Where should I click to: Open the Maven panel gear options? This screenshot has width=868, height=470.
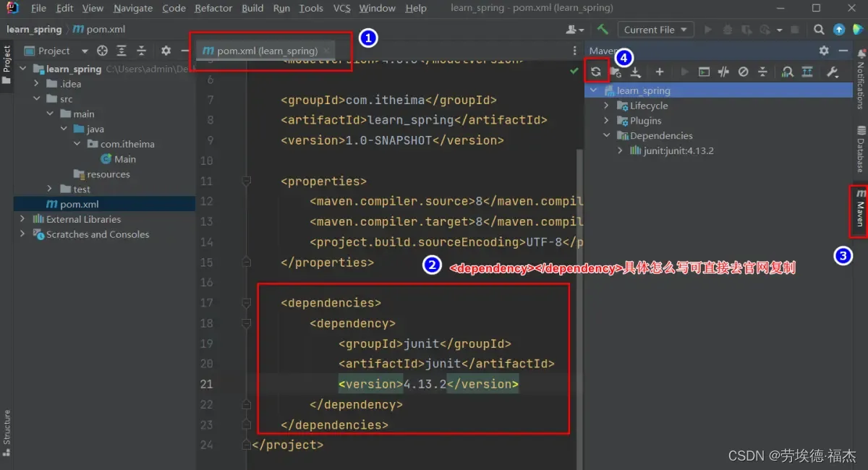824,51
